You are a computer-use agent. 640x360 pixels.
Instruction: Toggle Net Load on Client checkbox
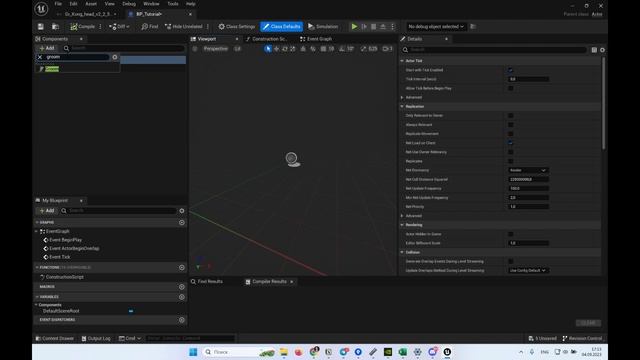point(511,143)
